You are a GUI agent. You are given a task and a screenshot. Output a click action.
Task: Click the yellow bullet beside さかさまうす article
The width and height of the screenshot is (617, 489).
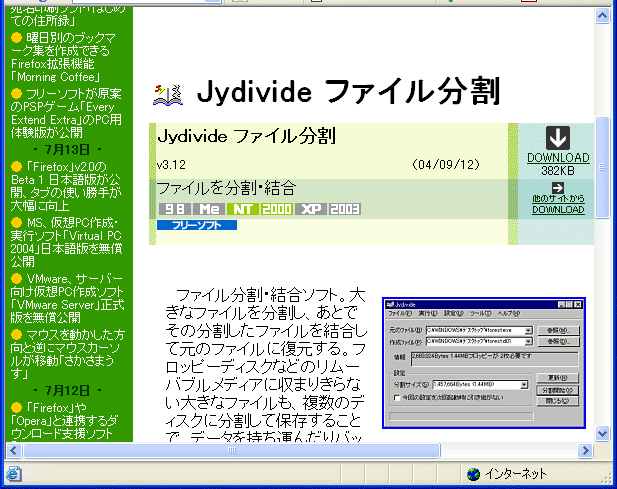pyautogui.click(x=17, y=335)
